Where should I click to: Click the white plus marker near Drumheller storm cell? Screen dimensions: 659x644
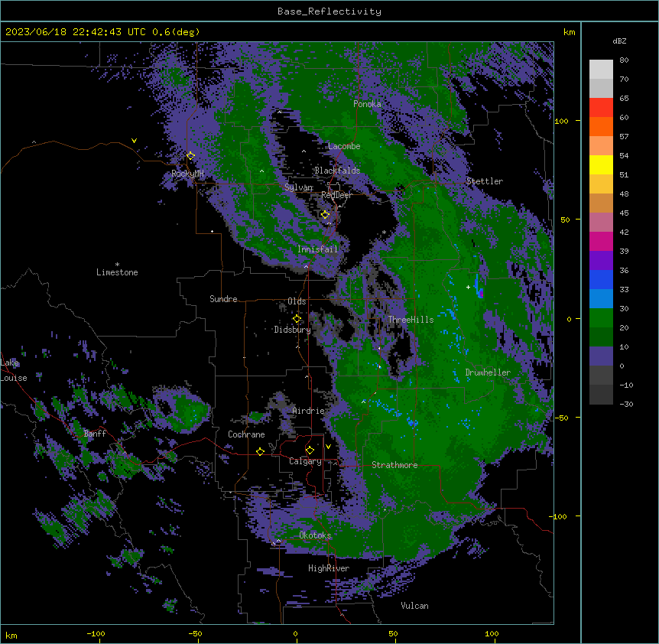[468, 287]
